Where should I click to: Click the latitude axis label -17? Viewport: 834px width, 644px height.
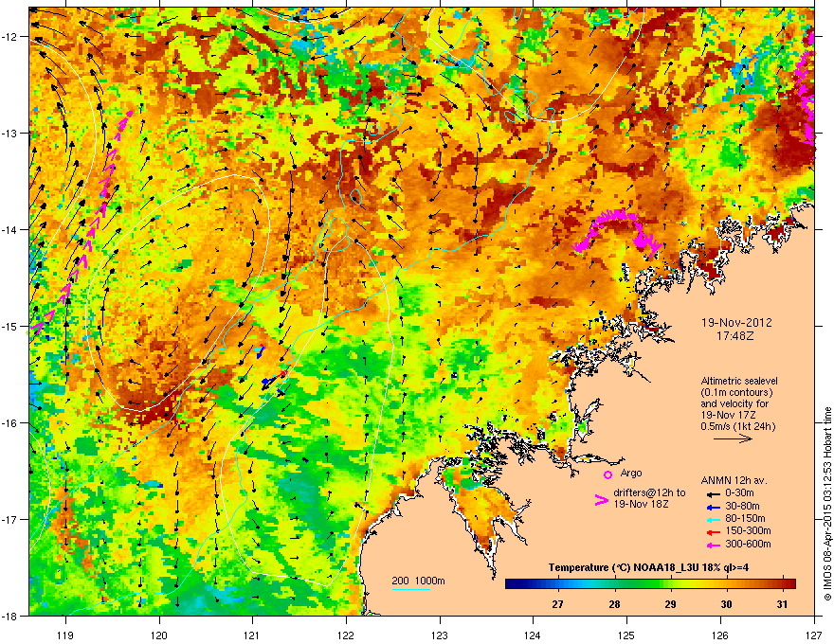click(9, 519)
